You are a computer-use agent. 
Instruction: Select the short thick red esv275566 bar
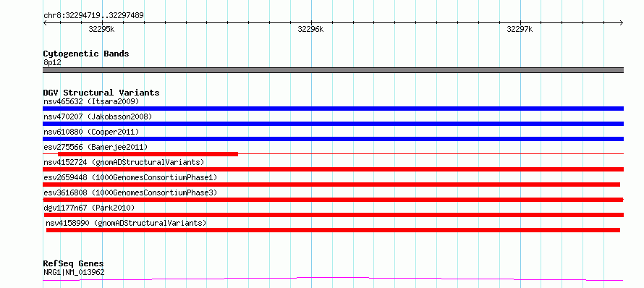[x=148, y=154]
